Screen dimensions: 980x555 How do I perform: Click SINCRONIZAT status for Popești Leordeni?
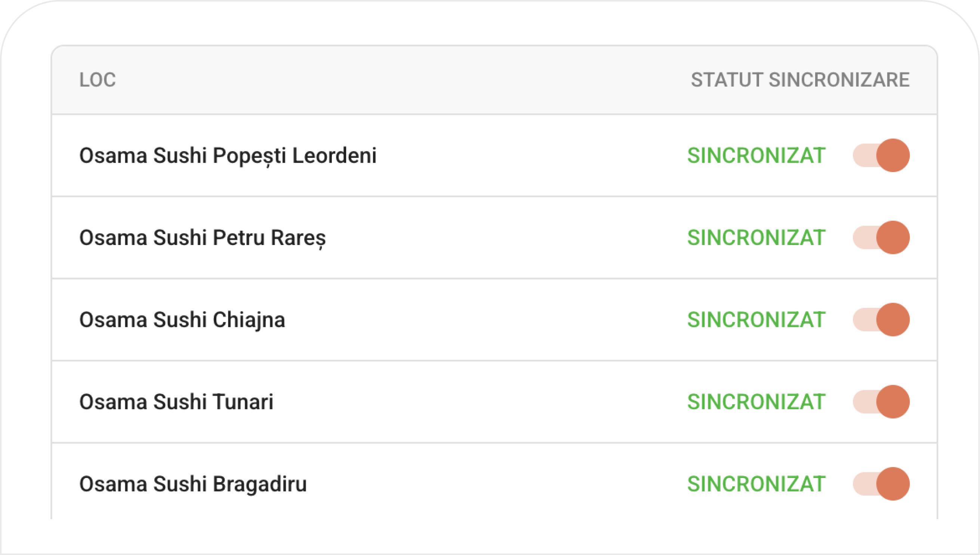click(756, 156)
